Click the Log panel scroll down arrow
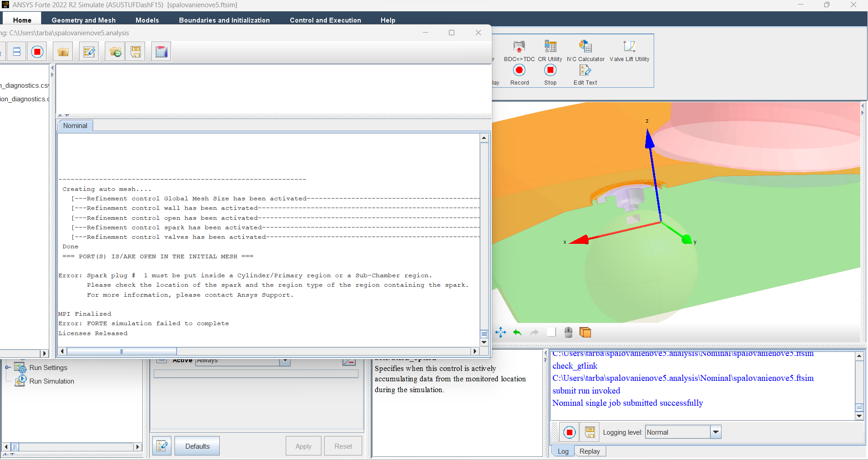The height and width of the screenshot is (460, 868). pyautogui.click(x=859, y=416)
